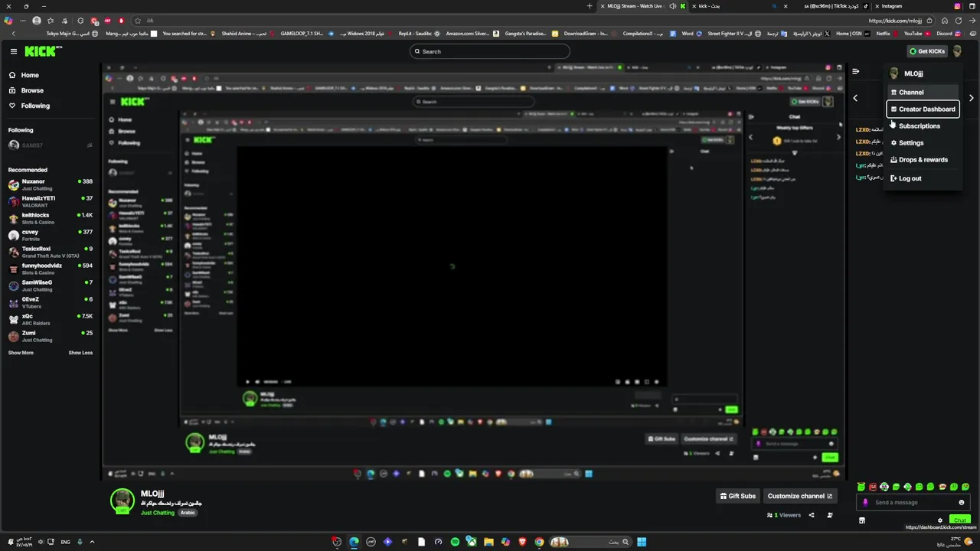
Task: Select Subscriptions in the profile menu
Action: tap(923, 126)
